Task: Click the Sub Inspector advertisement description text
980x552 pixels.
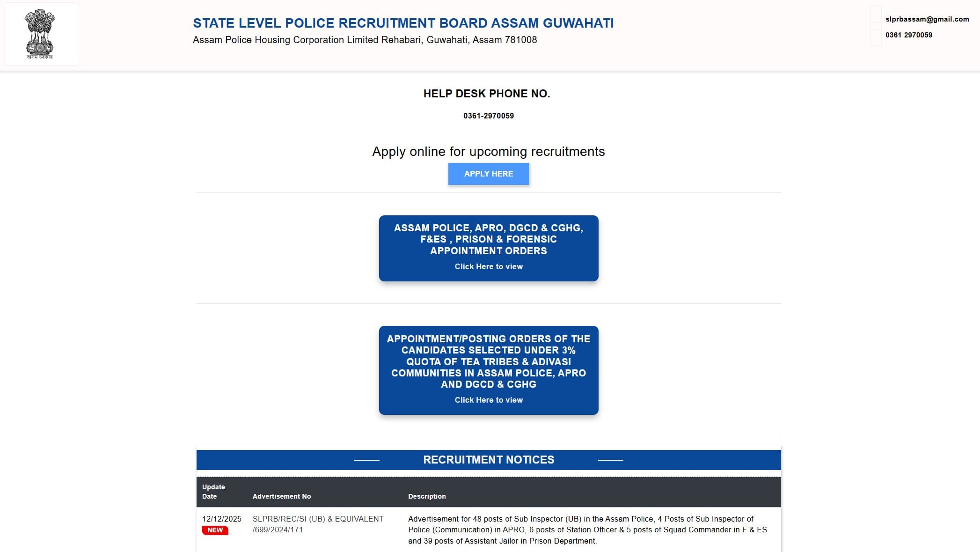Action: pos(587,530)
